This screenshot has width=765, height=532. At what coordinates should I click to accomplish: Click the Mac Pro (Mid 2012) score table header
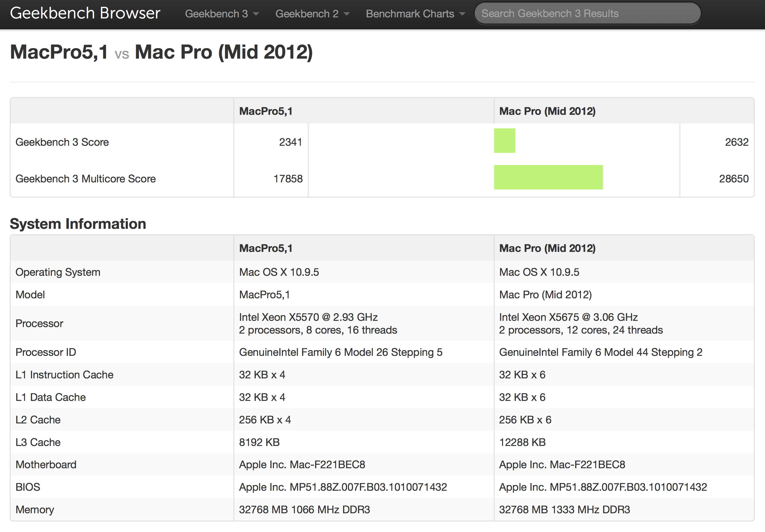(x=547, y=111)
